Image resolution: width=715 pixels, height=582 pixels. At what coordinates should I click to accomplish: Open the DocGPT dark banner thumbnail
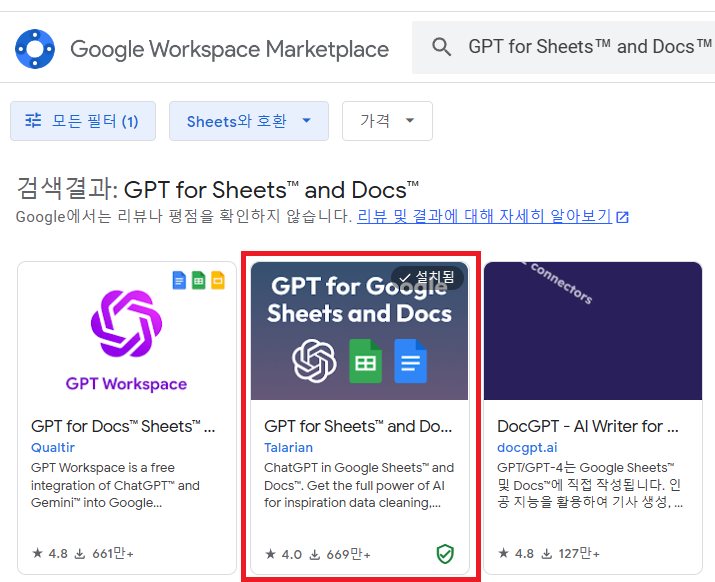(593, 331)
